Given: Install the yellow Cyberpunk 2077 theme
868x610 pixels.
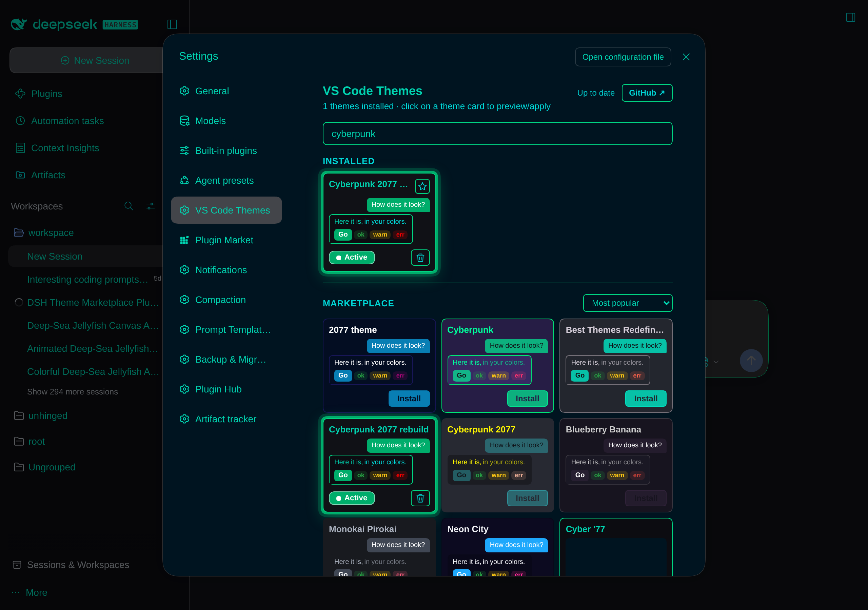Looking at the screenshot, I should 527,498.
